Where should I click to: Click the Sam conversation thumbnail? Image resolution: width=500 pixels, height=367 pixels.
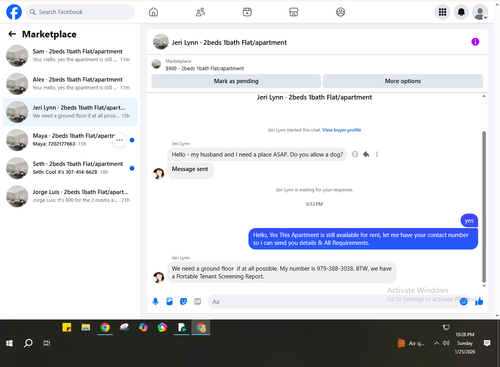tap(17, 56)
